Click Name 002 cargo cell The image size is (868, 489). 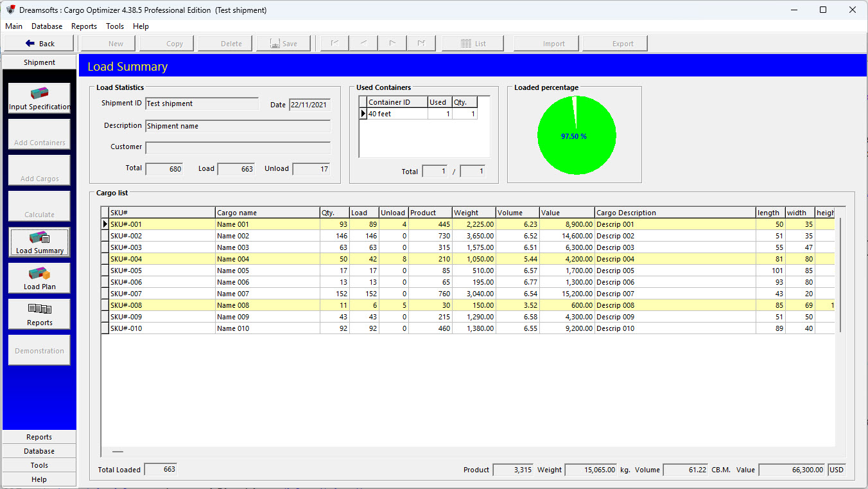267,236
